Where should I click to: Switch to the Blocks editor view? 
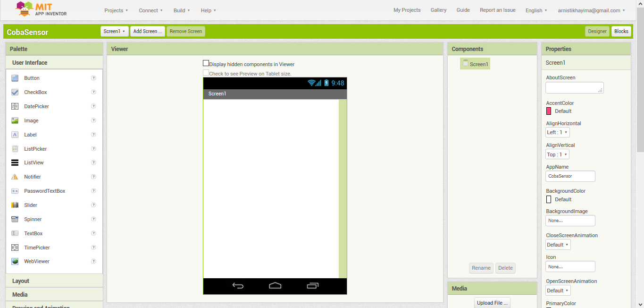[621, 31]
